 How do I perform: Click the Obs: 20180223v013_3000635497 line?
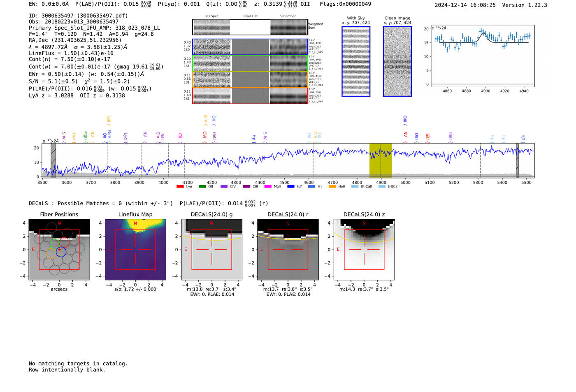click(74, 22)
